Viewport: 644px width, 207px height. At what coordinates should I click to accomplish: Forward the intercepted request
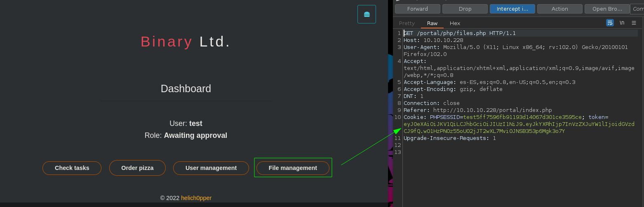click(418, 9)
